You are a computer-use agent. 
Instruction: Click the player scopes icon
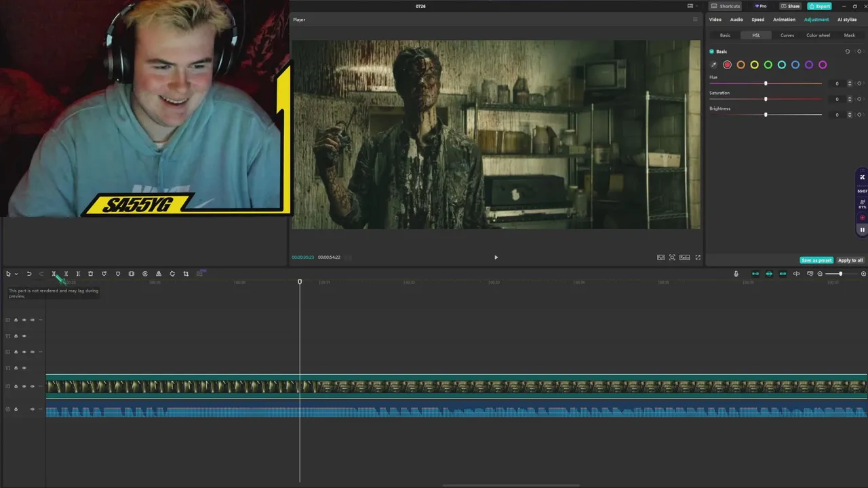tap(672, 258)
